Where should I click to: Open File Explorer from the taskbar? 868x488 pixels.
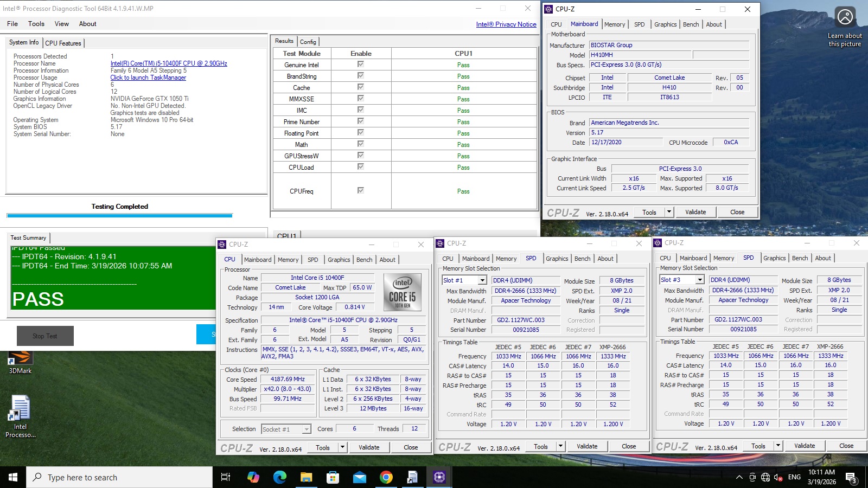306,477
